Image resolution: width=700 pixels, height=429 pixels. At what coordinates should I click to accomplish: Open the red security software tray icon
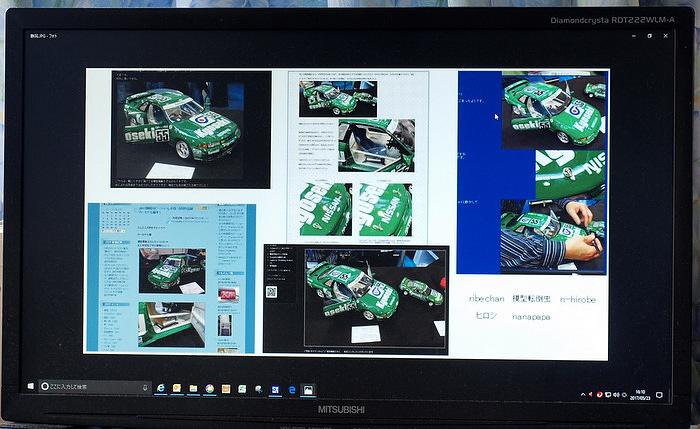click(600, 395)
